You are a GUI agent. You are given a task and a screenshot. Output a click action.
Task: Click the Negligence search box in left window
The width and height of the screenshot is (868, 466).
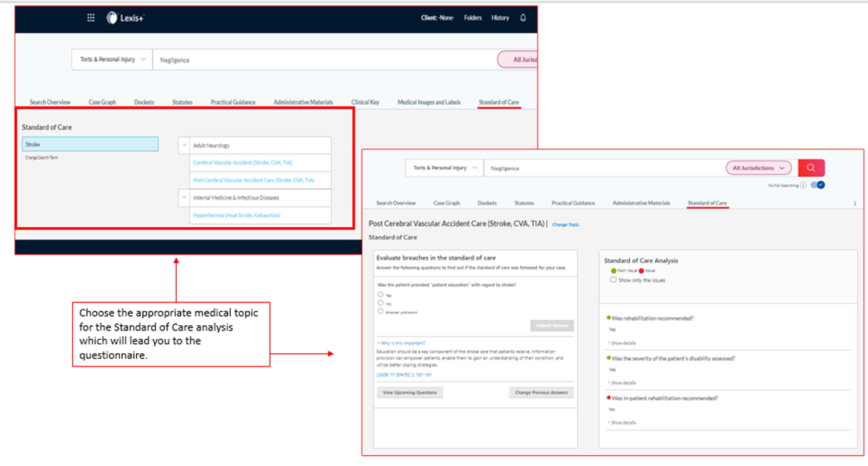[x=324, y=60]
